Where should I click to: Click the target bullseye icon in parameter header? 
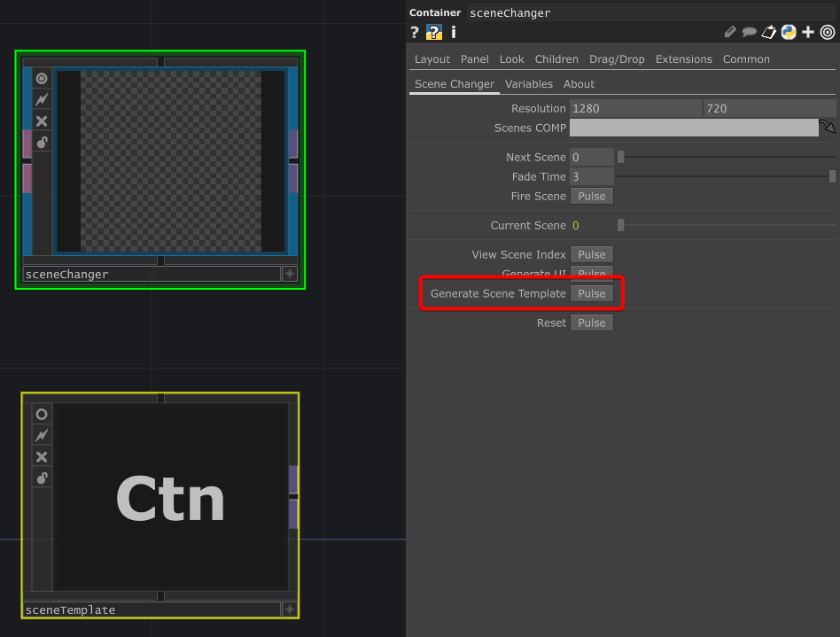(x=828, y=32)
